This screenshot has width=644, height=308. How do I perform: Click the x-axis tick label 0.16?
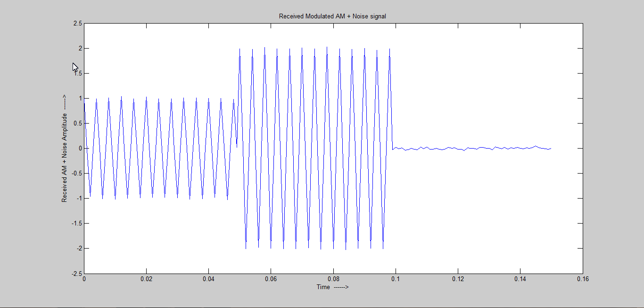tap(583, 279)
